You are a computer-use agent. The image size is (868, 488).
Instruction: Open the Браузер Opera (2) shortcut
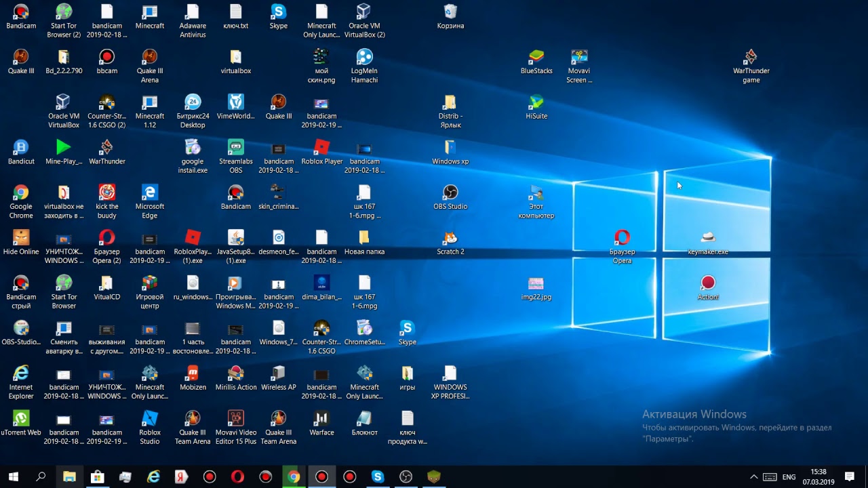point(107,247)
